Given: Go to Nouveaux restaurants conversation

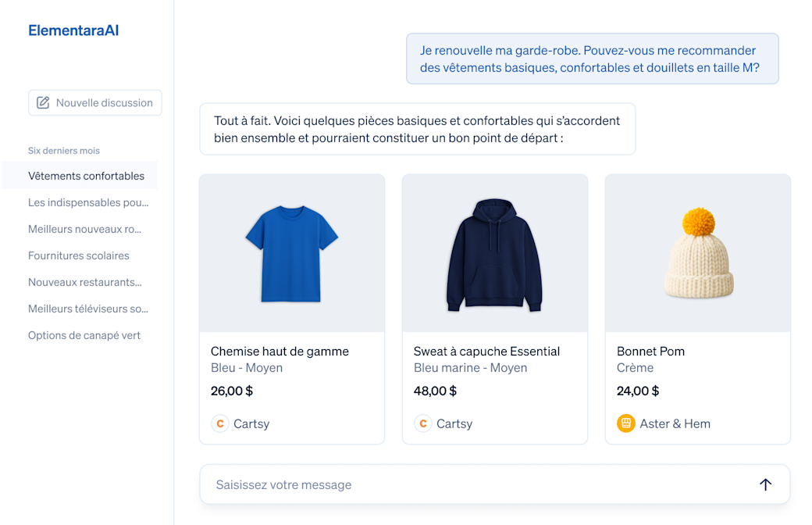Looking at the screenshot, I should (x=85, y=282).
